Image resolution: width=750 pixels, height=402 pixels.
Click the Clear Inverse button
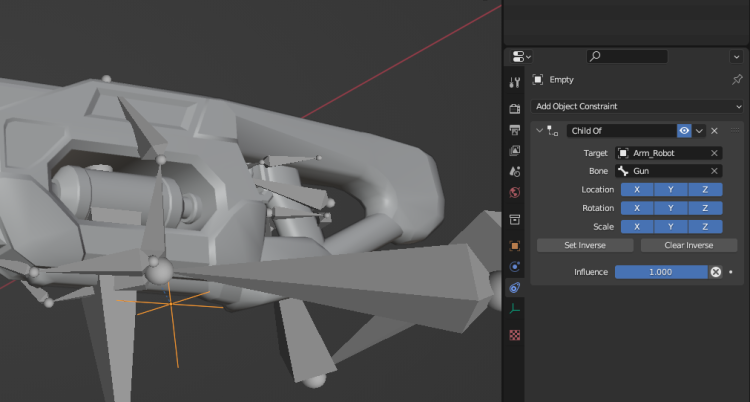click(689, 245)
